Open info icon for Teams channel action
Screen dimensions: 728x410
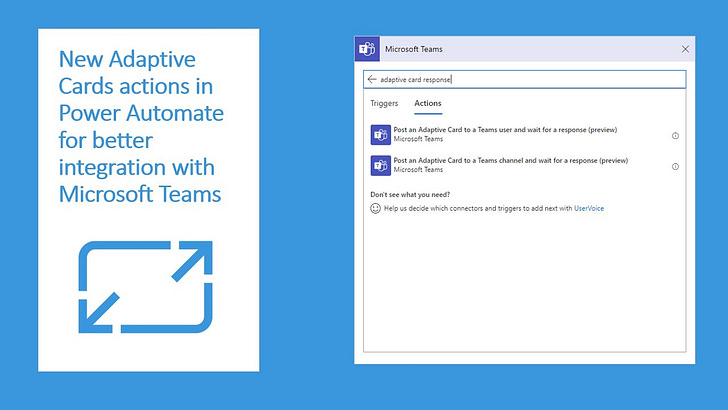[676, 166]
